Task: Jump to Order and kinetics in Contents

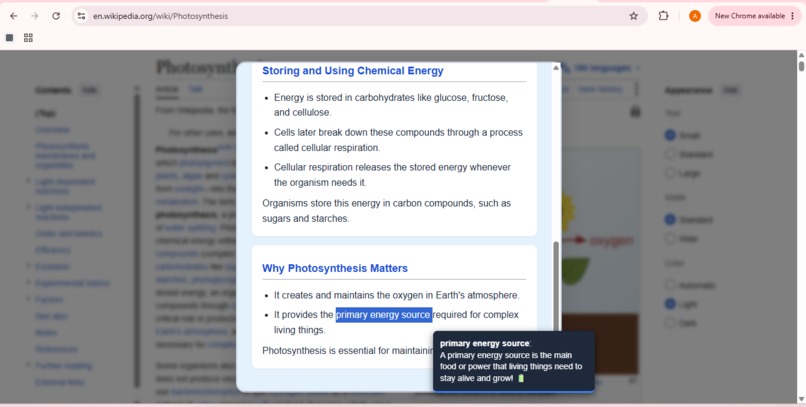Action: coord(68,233)
